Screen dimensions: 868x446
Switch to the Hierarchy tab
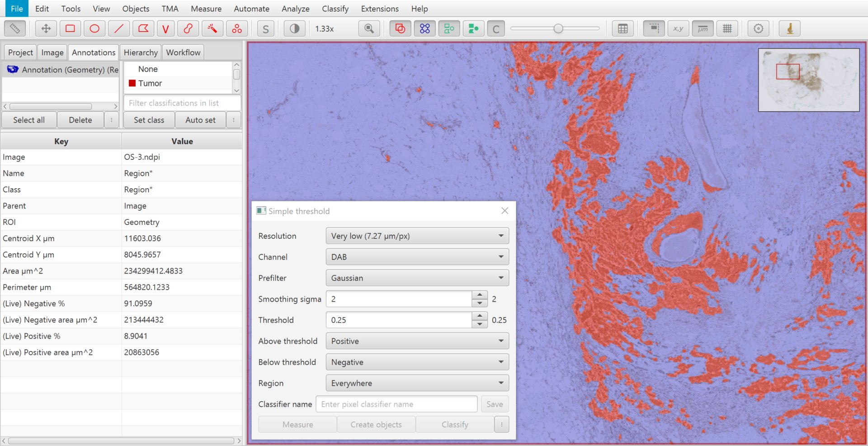tap(141, 52)
